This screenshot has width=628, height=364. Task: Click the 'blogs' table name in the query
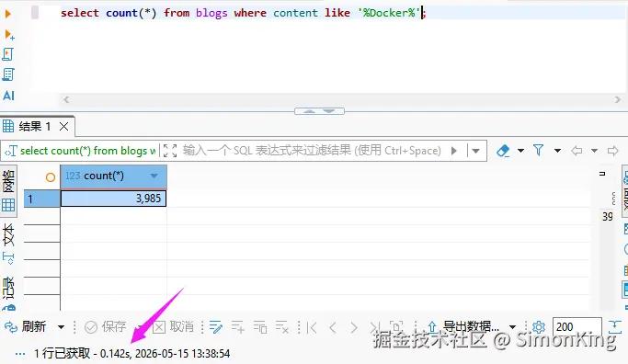point(211,13)
